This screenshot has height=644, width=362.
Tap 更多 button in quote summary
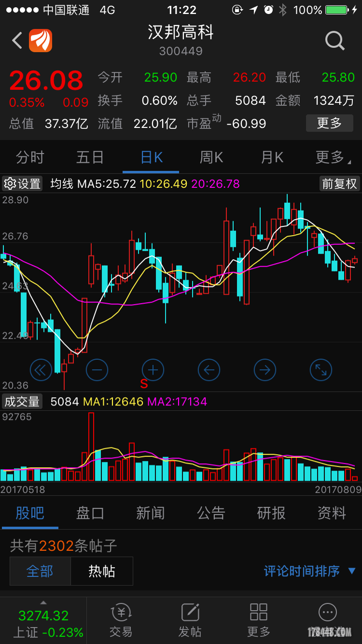point(330,123)
